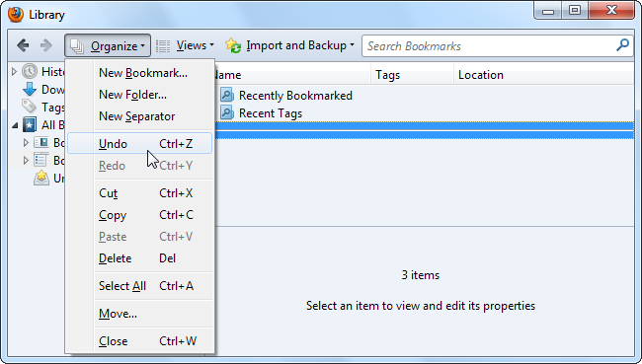Click the back arrow navigation icon
Viewport: 642px width, 364px height.
click(23, 45)
